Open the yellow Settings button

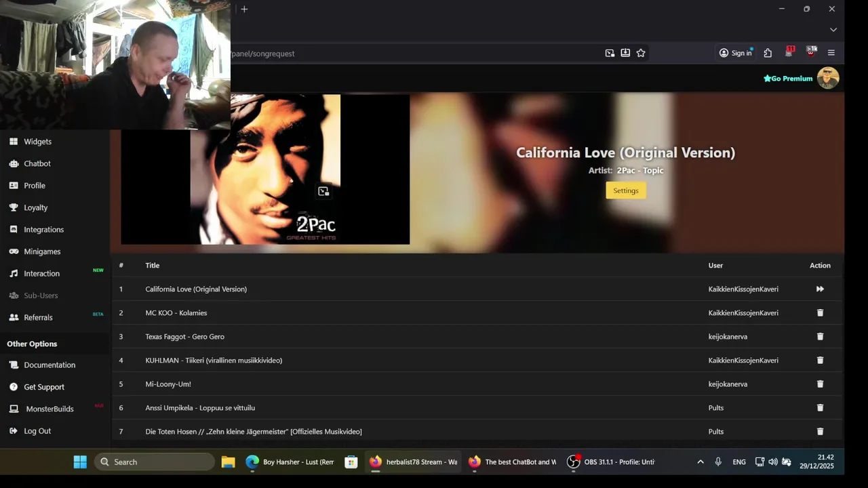(626, 190)
